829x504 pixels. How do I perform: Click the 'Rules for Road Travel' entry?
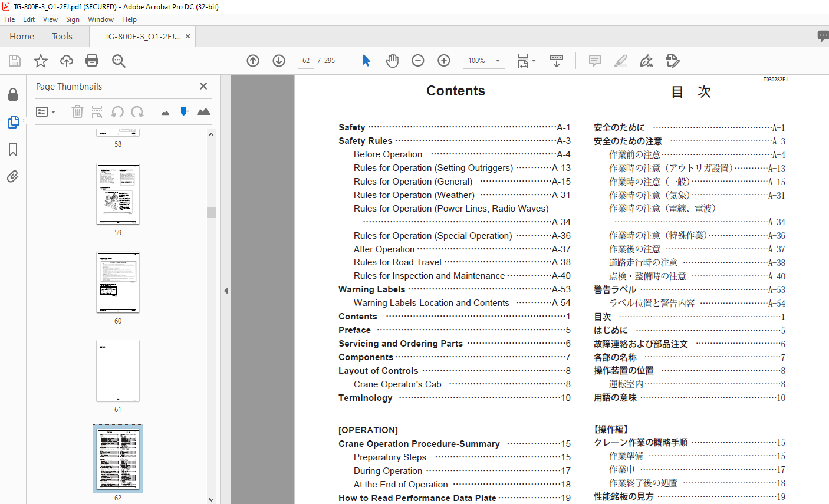click(x=397, y=262)
